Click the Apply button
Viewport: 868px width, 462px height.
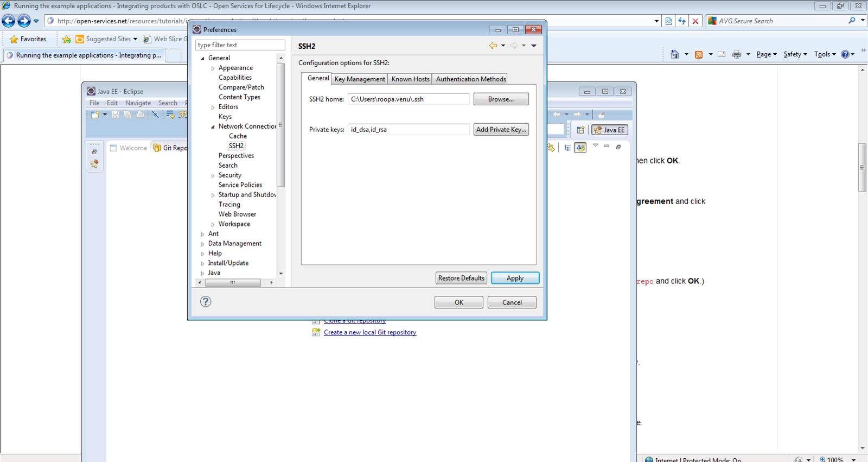(x=515, y=278)
